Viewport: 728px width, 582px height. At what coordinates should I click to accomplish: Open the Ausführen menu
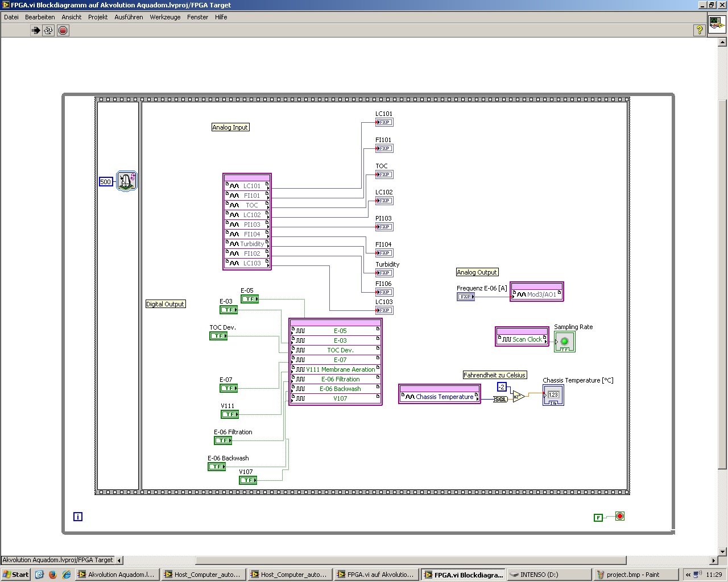(x=129, y=17)
